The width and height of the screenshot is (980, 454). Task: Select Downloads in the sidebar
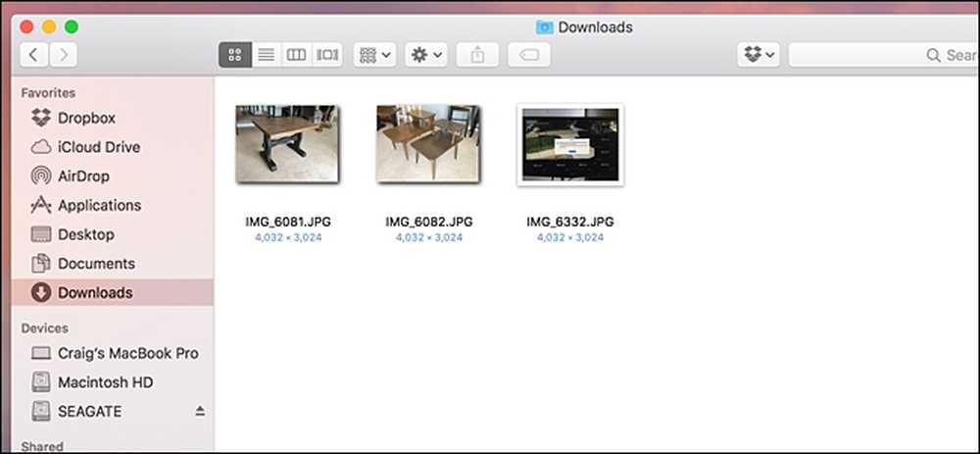pyautogui.click(x=113, y=292)
